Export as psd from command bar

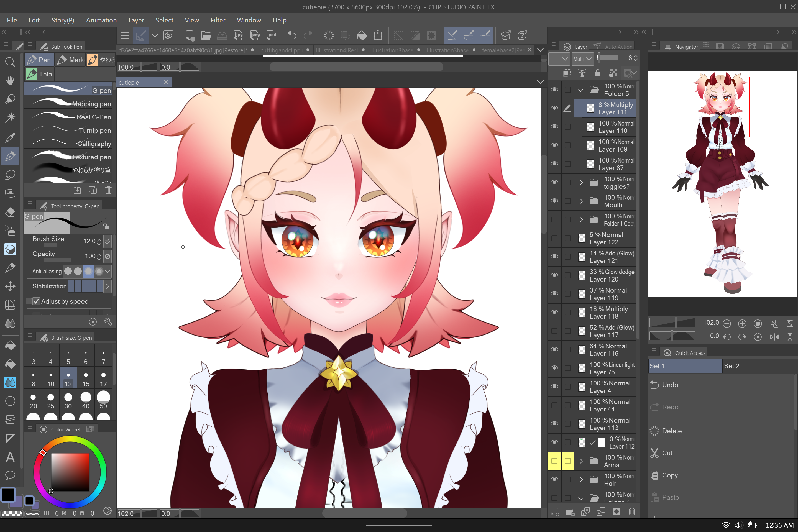[x=271, y=35]
